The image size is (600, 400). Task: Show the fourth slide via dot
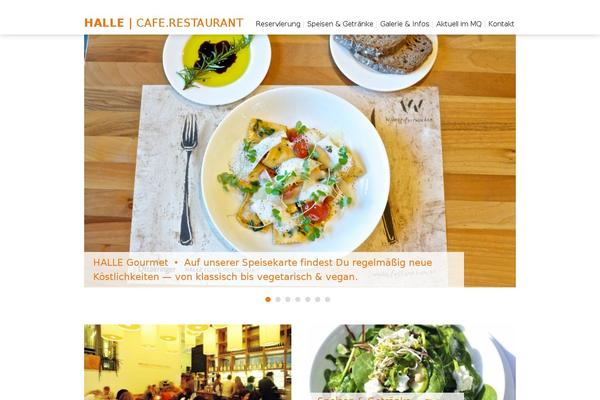coord(298,299)
